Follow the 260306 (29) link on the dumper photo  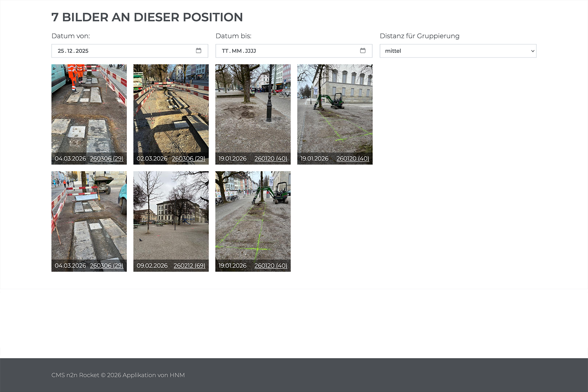(107, 266)
